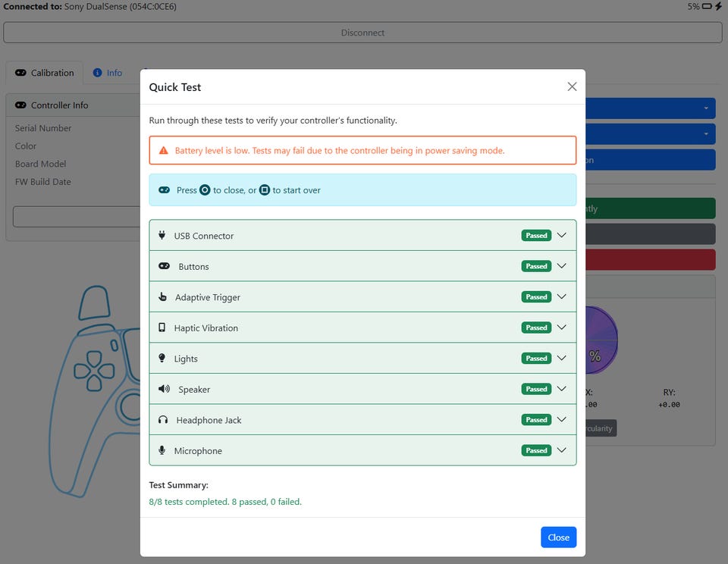Click the Adaptive Trigger hand icon

coord(162,296)
